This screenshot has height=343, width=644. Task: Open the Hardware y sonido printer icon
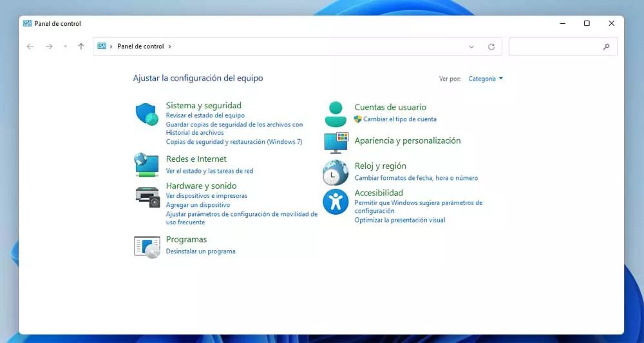tap(147, 197)
